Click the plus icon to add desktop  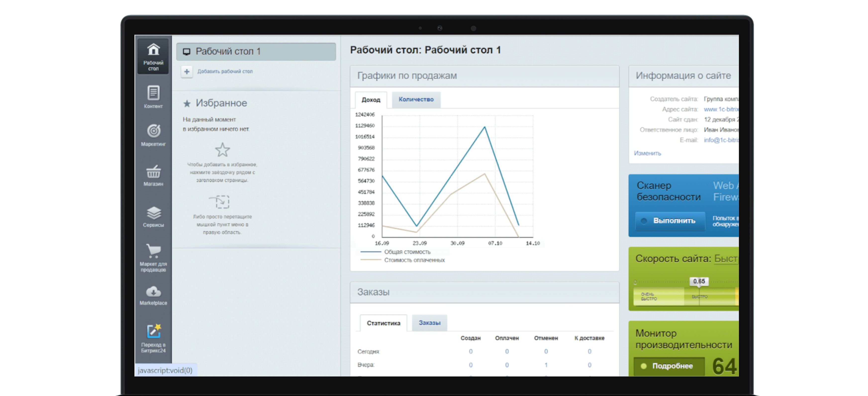pos(187,71)
